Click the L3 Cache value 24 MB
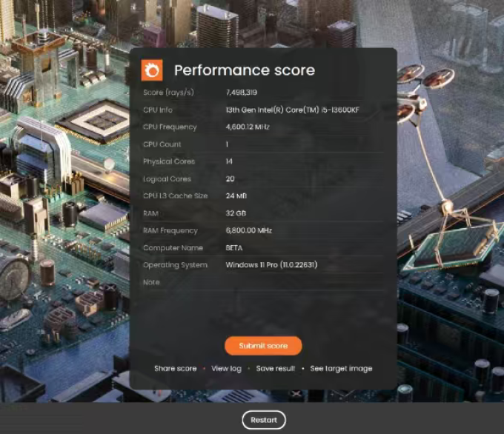The height and width of the screenshot is (434, 504). point(236,196)
